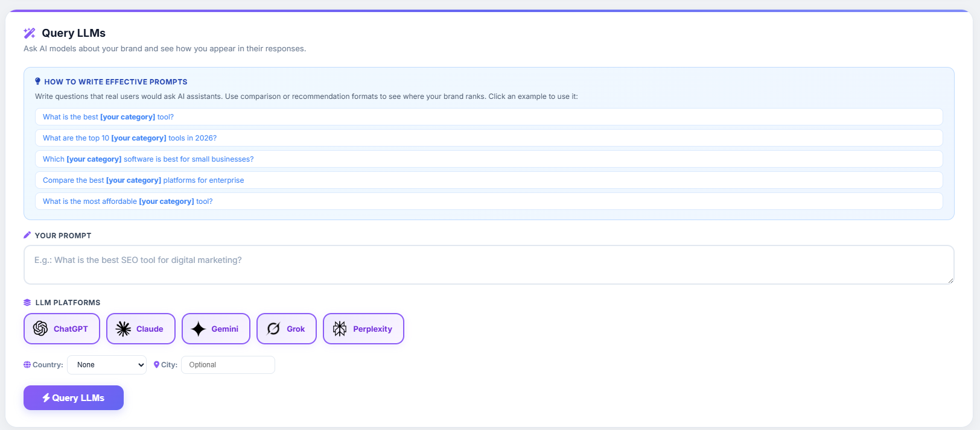Click the 'Ask AI models about your brand' subtitle
Image resolution: width=980 pixels, height=430 pixels.
point(165,49)
